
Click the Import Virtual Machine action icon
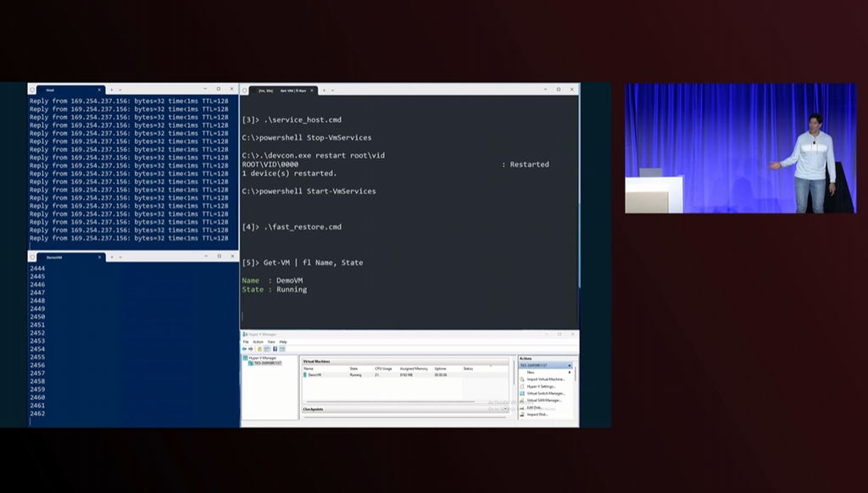[x=522, y=379]
